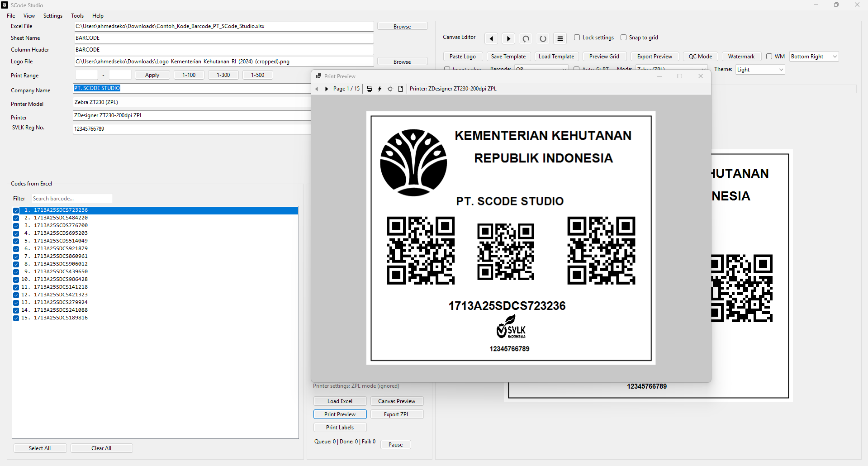Image resolution: width=868 pixels, height=466 pixels.
Task: Close the Print Preview window
Action: pos(701,76)
